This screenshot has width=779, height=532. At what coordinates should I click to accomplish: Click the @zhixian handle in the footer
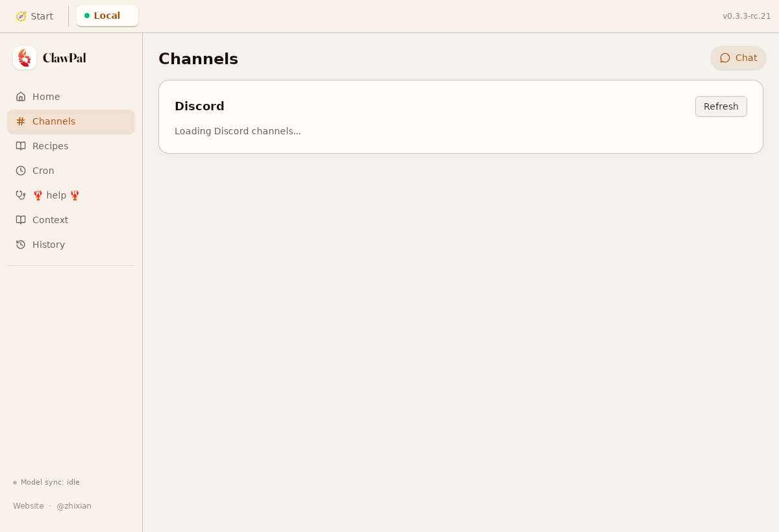point(74,505)
